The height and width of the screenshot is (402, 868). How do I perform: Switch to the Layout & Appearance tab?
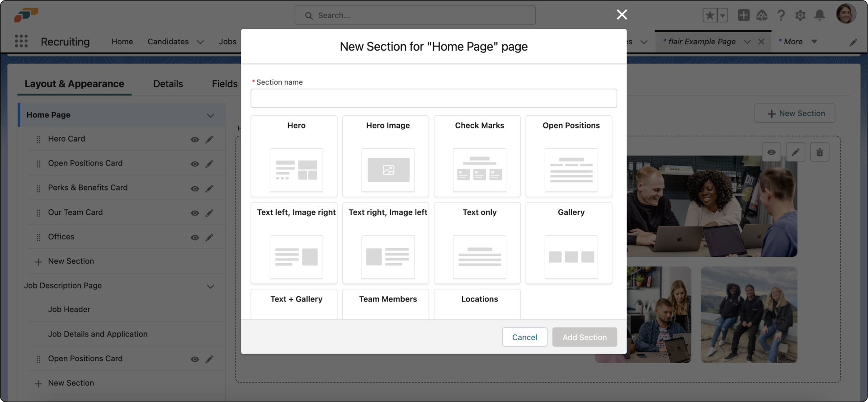74,84
